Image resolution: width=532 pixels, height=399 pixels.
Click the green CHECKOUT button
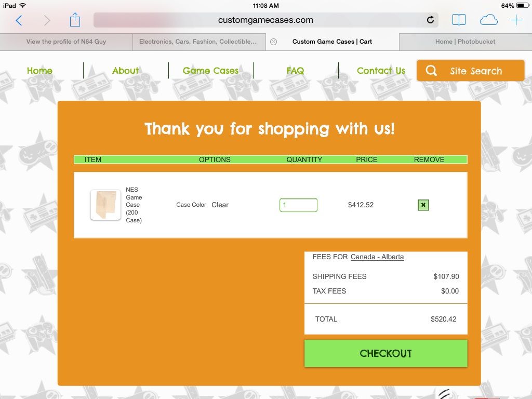[x=386, y=353]
